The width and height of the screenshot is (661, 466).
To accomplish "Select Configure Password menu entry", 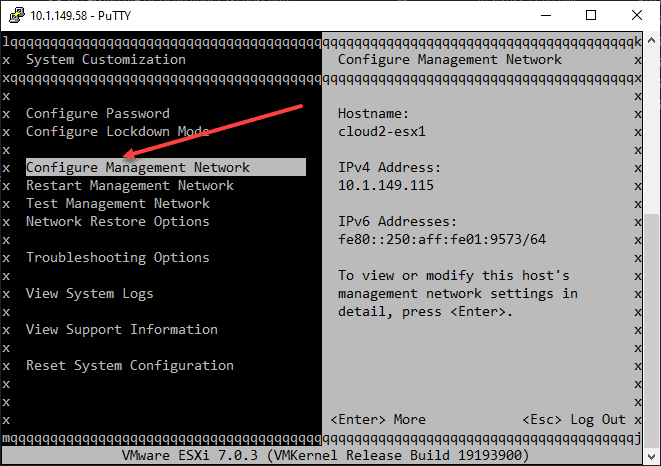I will tap(98, 114).
